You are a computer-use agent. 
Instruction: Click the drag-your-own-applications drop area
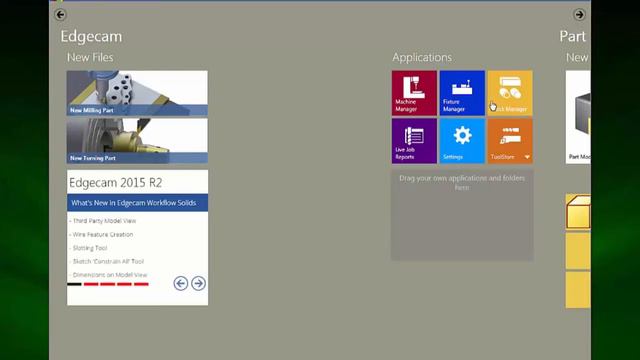462,216
